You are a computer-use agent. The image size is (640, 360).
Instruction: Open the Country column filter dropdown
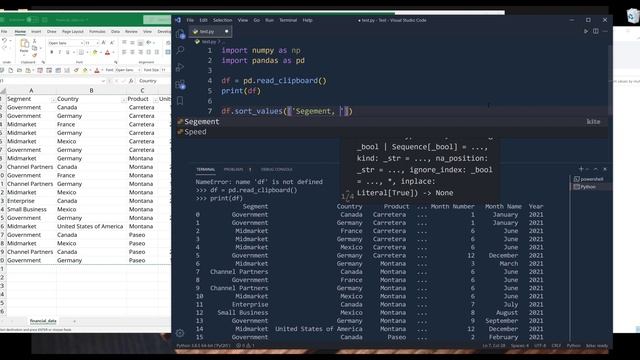click(x=123, y=99)
